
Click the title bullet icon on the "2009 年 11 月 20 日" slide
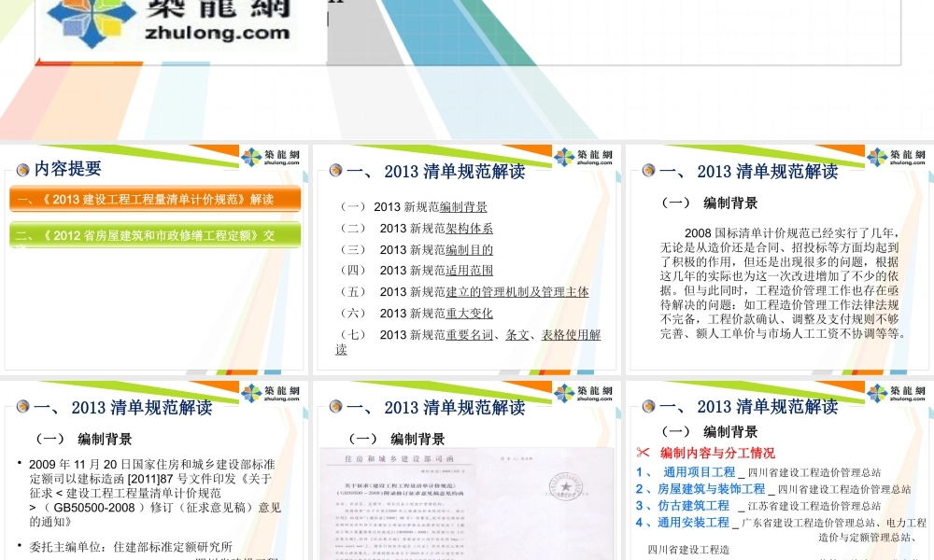tap(22, 406)
